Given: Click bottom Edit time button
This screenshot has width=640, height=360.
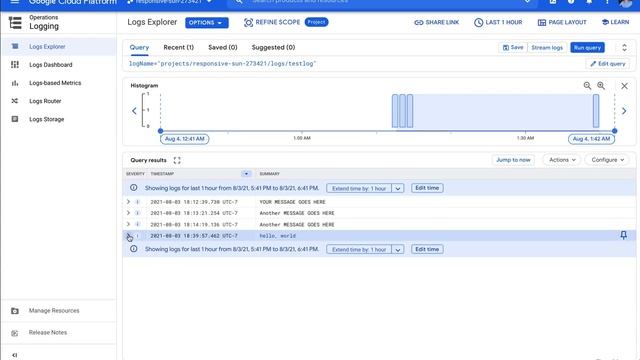Looking at the screenshot, I should pyautogui.click(x=427, y=249).
